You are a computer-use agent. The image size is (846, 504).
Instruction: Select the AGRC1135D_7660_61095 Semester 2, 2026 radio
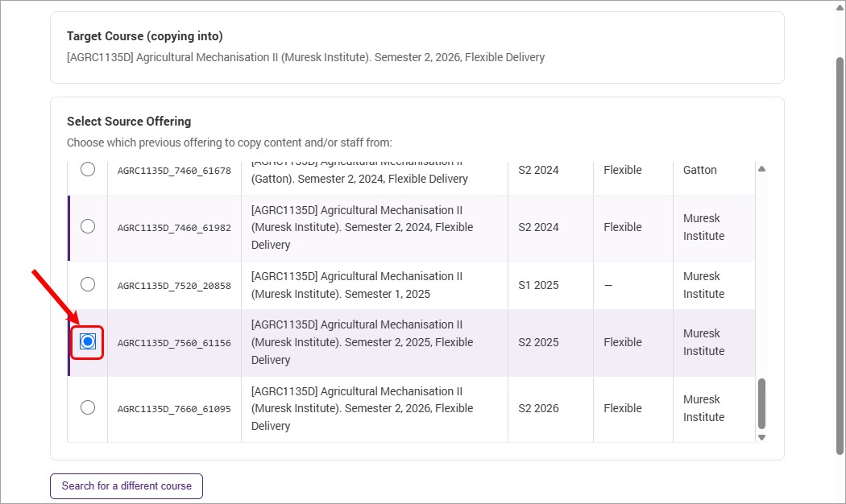pyautogui.click(x=87, y=407)
